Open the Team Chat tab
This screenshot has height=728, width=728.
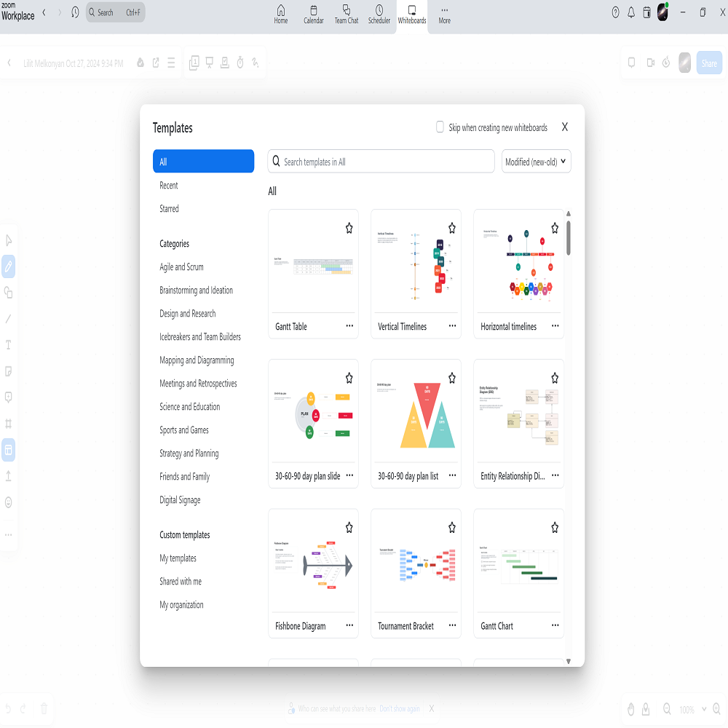tap(347, 15)
